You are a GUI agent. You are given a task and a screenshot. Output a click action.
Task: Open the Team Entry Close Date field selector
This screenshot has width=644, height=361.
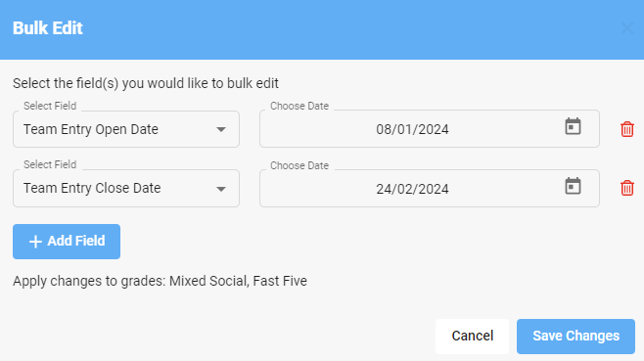coord(126,188)
